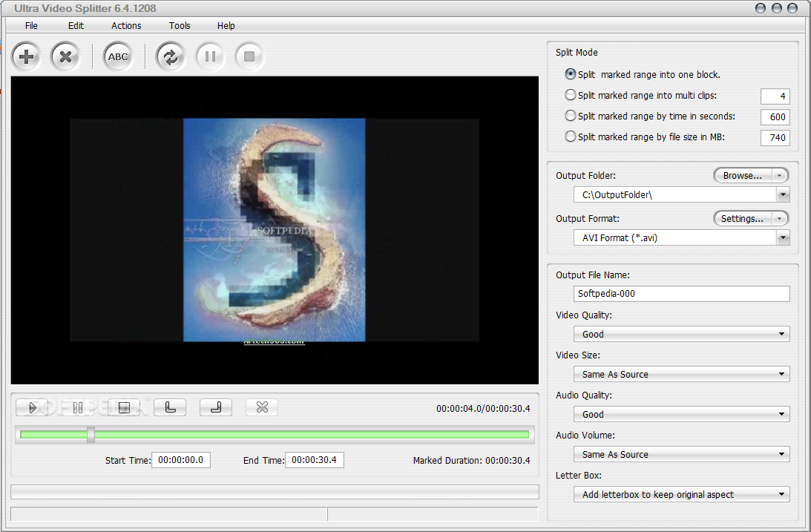Open the Edit menu
The image size is (811, 532).
pos(76,26)
